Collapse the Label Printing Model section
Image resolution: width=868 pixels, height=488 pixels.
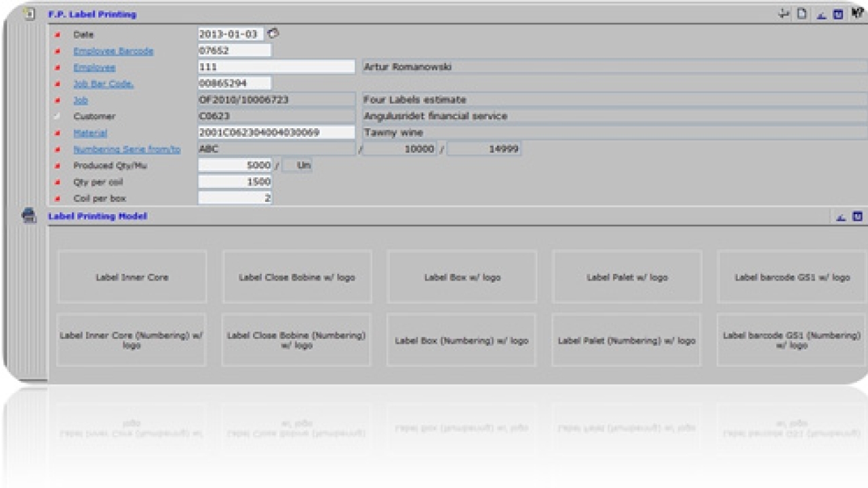842,217
